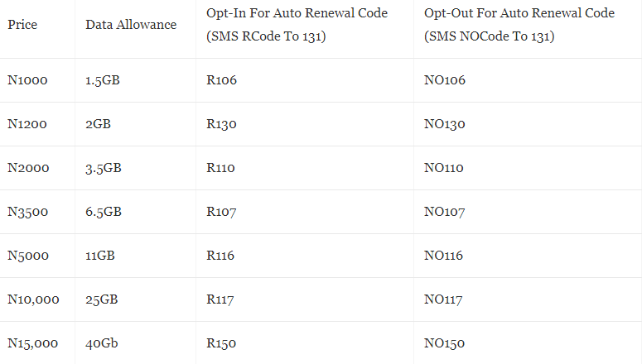Click the Price column header

pyautogui.click(x=22, y=25)
